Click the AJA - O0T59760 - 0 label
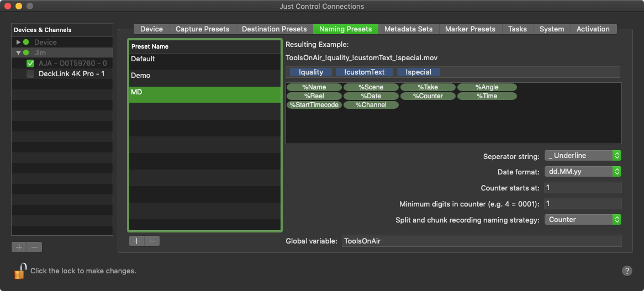 tap(73, 63)
